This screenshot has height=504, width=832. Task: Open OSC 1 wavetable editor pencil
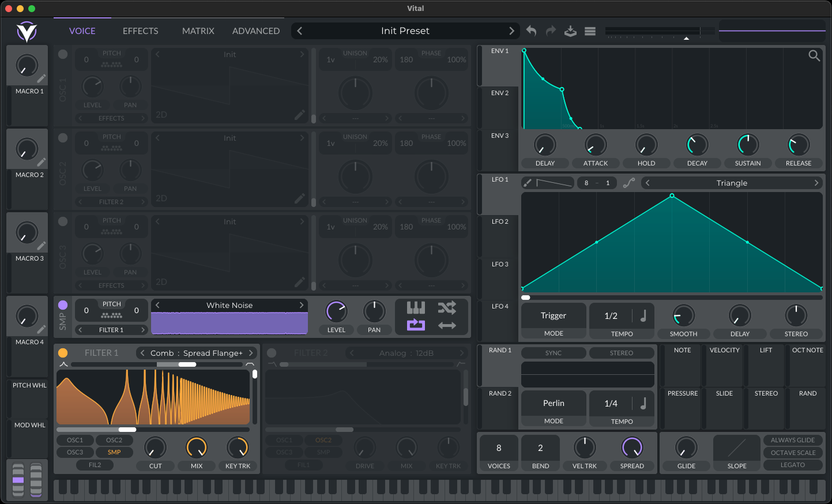pos(300,115)
